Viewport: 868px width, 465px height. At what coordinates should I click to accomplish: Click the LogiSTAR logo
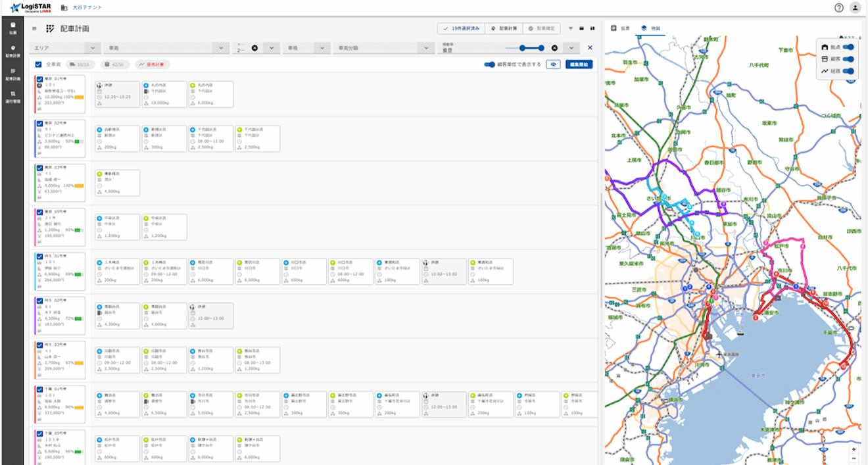point(30,8)
